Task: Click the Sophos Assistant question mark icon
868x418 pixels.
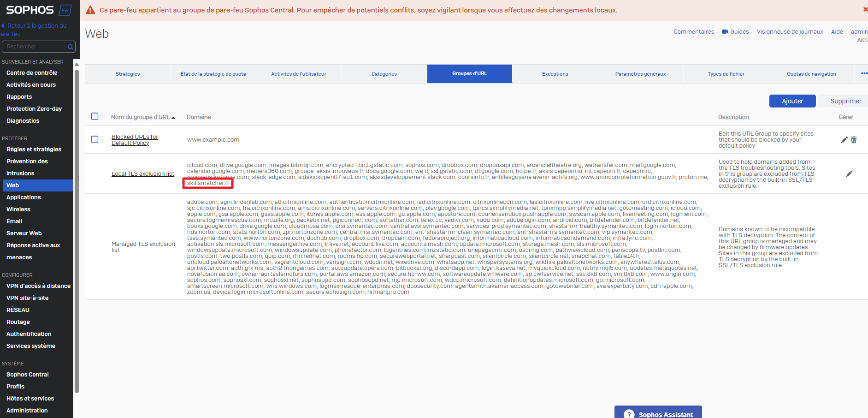Action: coord(629,414)
